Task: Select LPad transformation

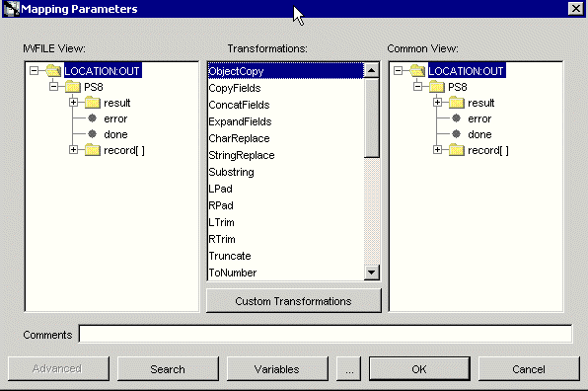Action: 286,189
